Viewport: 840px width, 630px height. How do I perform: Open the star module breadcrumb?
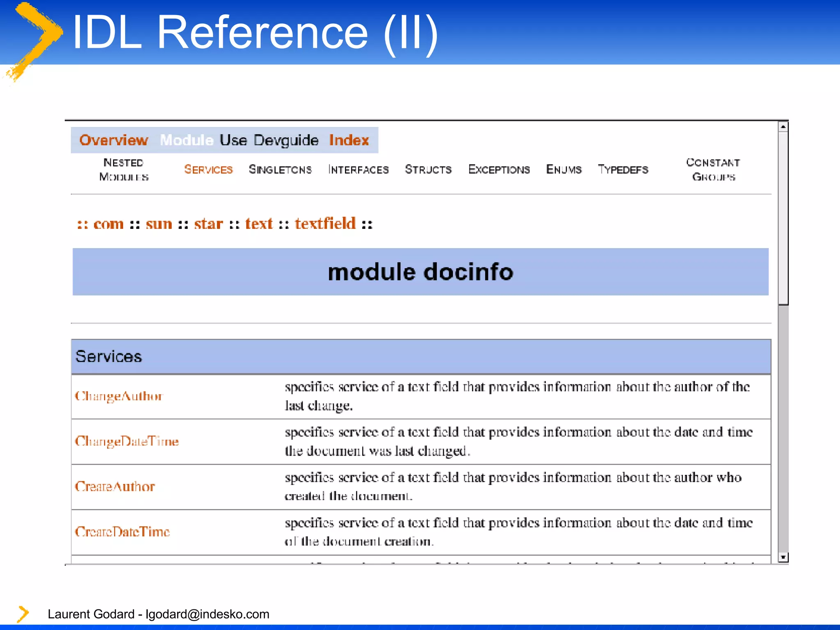[208, 224]
